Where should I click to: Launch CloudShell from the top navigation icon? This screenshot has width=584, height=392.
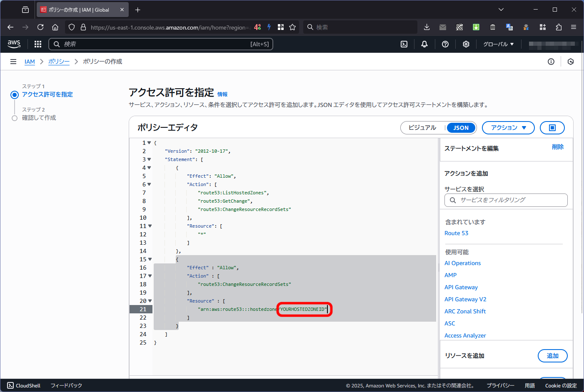(x=404, y=44)
